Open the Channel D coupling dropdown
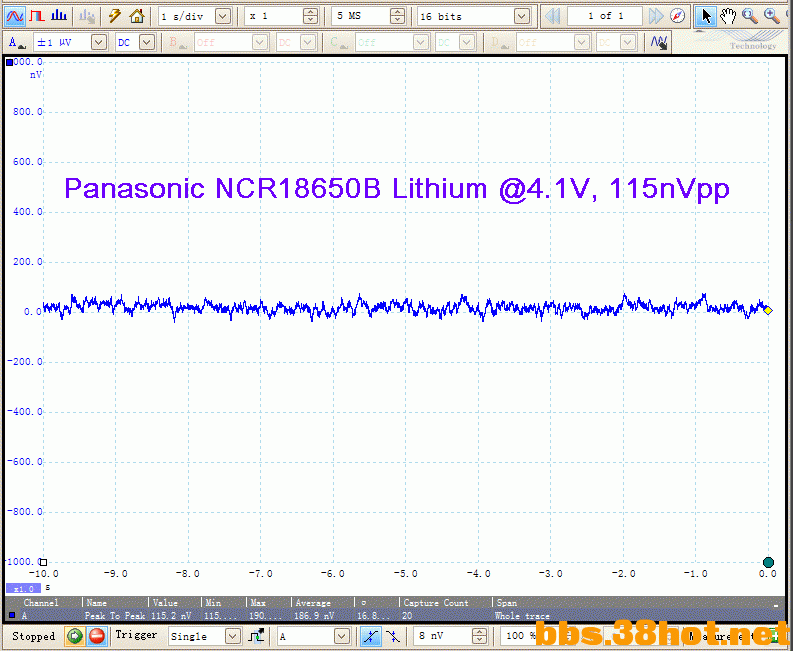The height and width of the screenshot is (651, 793). pyautogui.click(x=628, y=42)
